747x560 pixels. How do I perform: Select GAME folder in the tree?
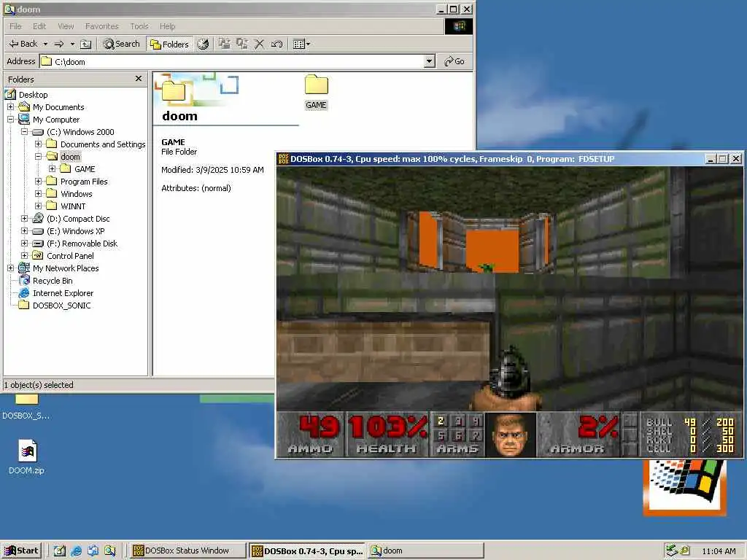pos(85,169)
